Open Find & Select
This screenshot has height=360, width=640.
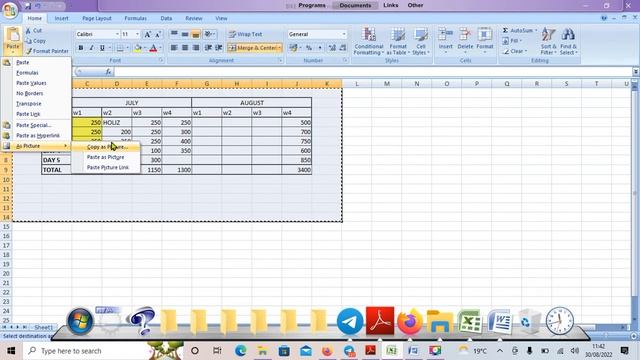[x=568, y=41]
